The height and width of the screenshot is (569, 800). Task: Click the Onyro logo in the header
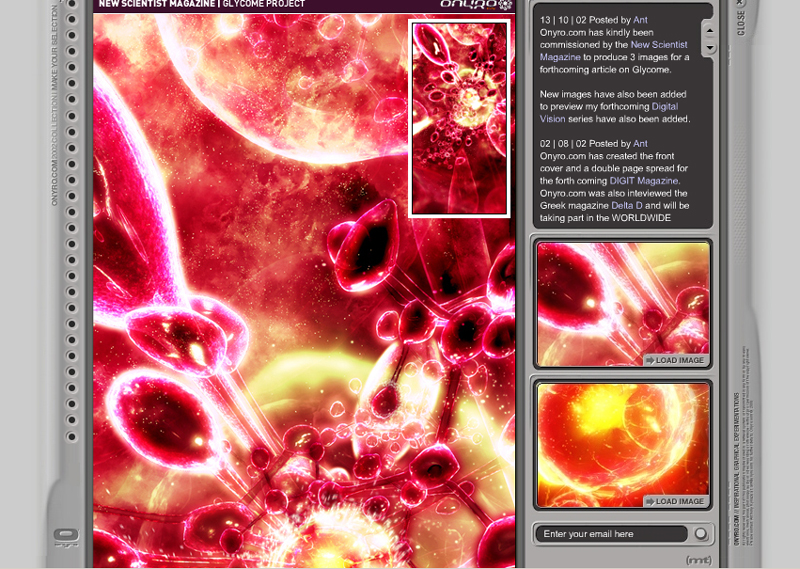click(476, 5)
